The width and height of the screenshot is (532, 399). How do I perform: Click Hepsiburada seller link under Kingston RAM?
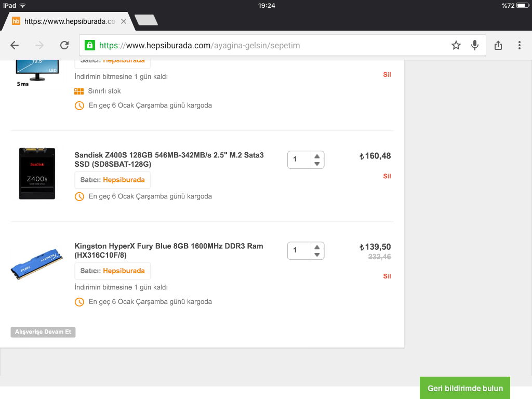pyautogui.click(x=124, y=271)
